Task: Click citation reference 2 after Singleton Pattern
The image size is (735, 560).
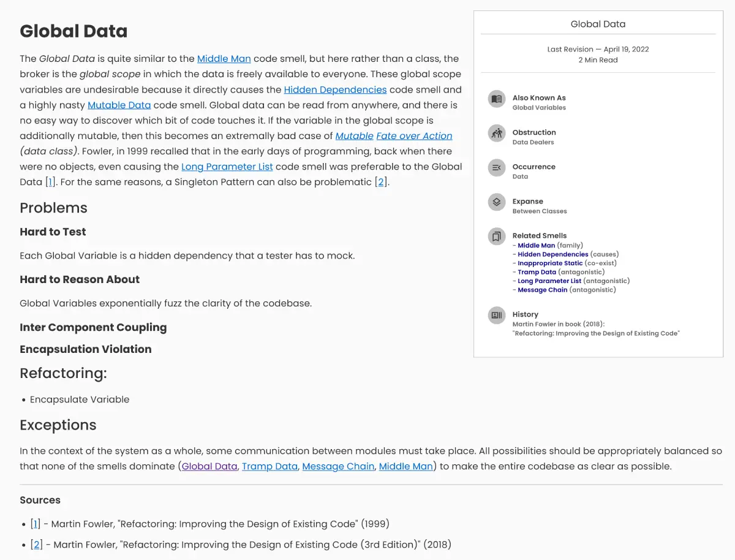Action: (x=381, y=182)
